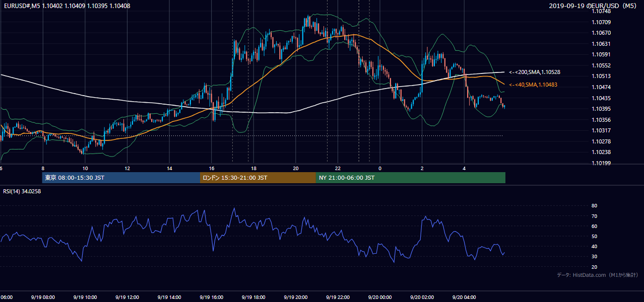Select the 200 SMA 1.10528 label
This screenshot has height=302, width=644.
click(x=534, y=72)
